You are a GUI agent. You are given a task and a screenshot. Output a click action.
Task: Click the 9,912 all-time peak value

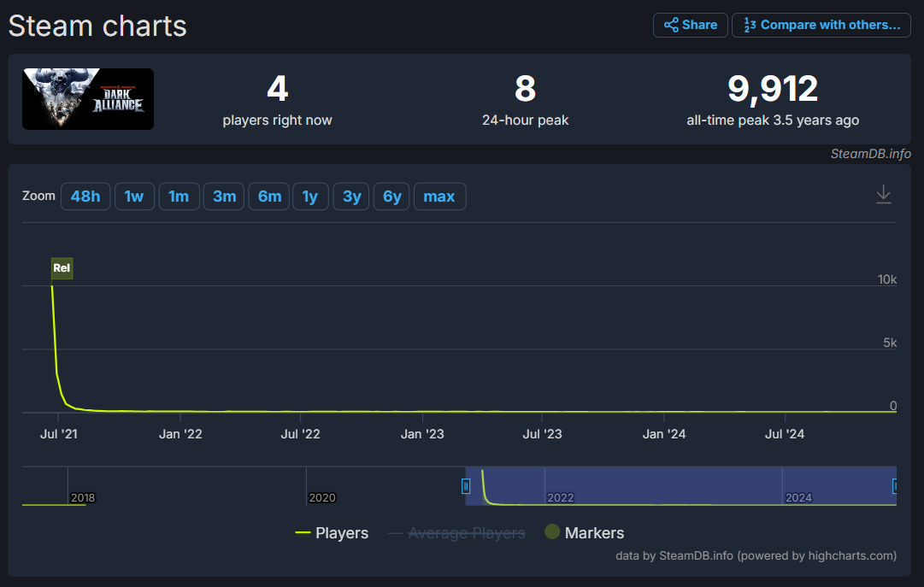[x=773, y=89]
